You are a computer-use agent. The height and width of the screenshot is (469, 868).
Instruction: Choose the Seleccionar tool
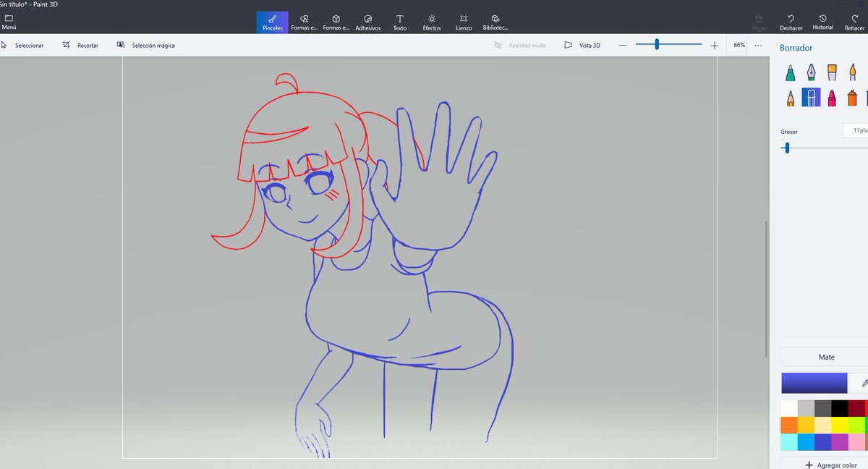(23, 45)
